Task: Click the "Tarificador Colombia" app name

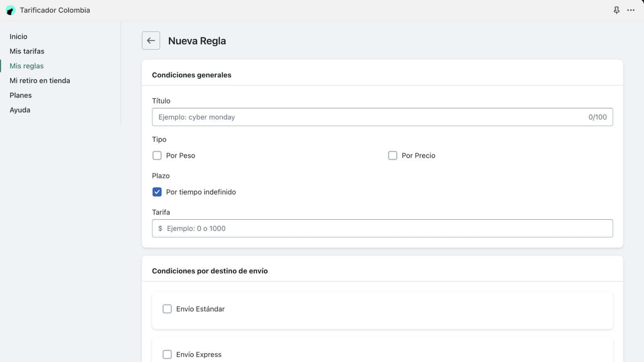Action: 55,10
